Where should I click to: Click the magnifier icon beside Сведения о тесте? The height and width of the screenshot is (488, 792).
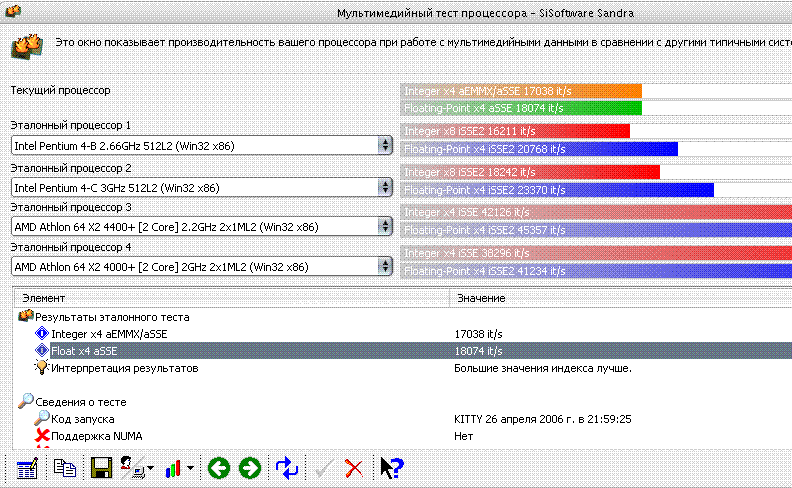pyautogui.click(x=25, y=401)
